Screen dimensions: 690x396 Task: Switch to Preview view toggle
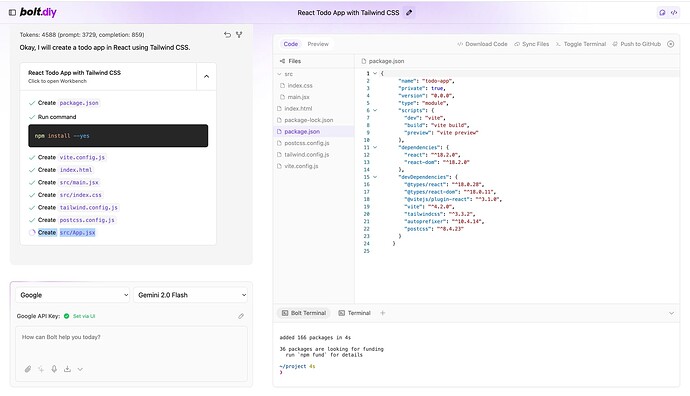pos(318,44)
